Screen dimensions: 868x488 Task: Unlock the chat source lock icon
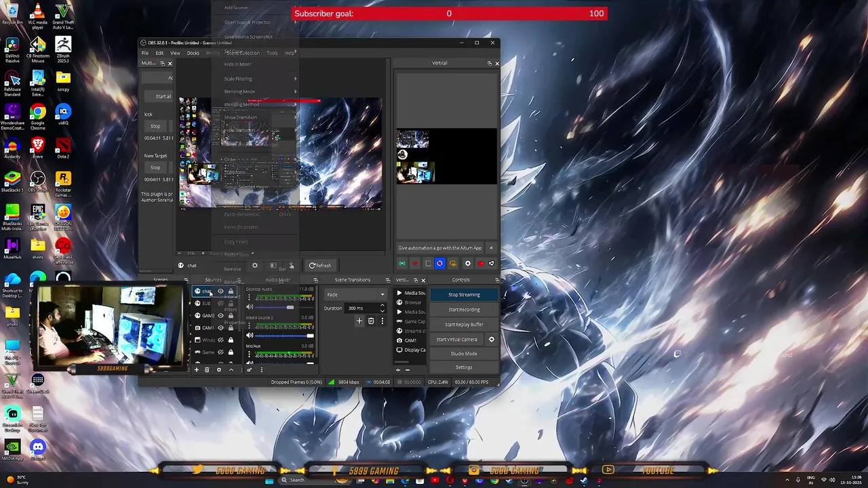231,291
